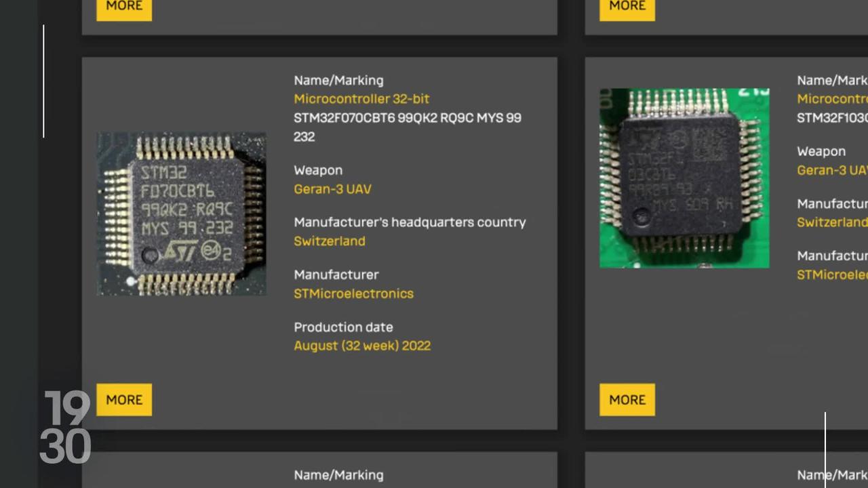Click MORE button under the green-board chip photo
The width and height of the screenshot is (868, 488).
click(627, 400)
